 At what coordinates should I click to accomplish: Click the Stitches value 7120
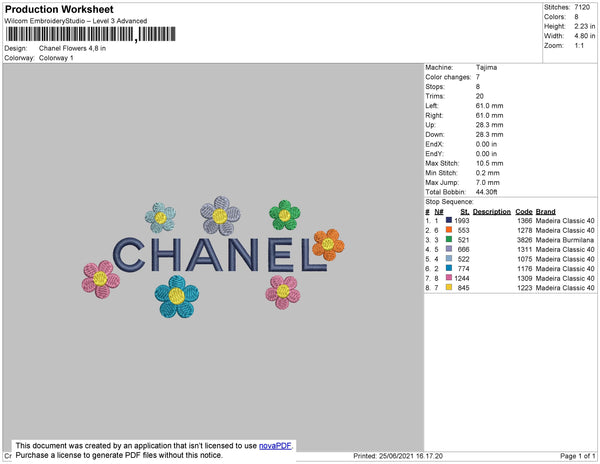click(582, 7)
